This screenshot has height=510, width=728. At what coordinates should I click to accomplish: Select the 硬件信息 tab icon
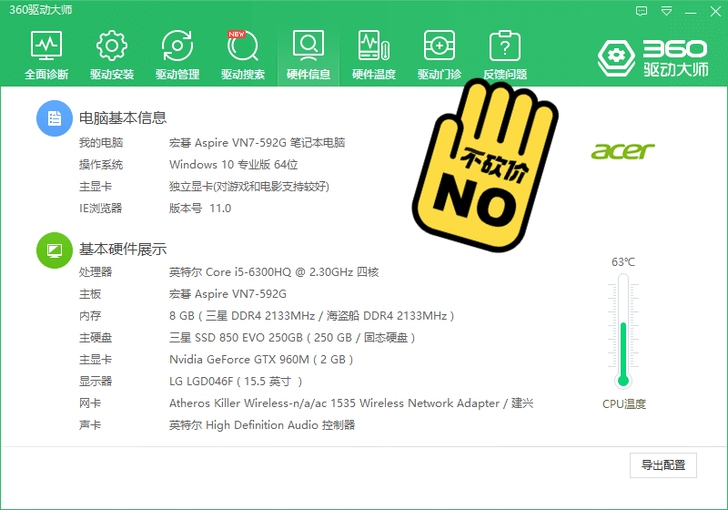tap(308, 46)
